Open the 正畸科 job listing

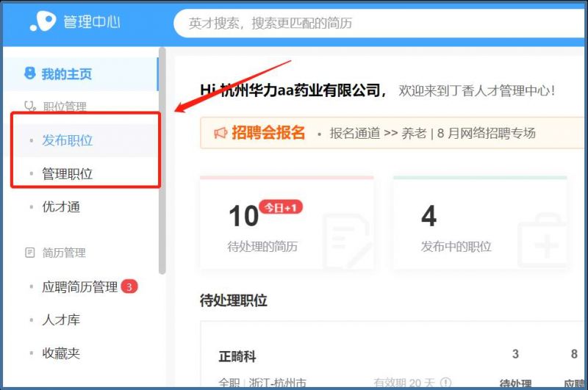pyautogui.click(x=237, y=356)
